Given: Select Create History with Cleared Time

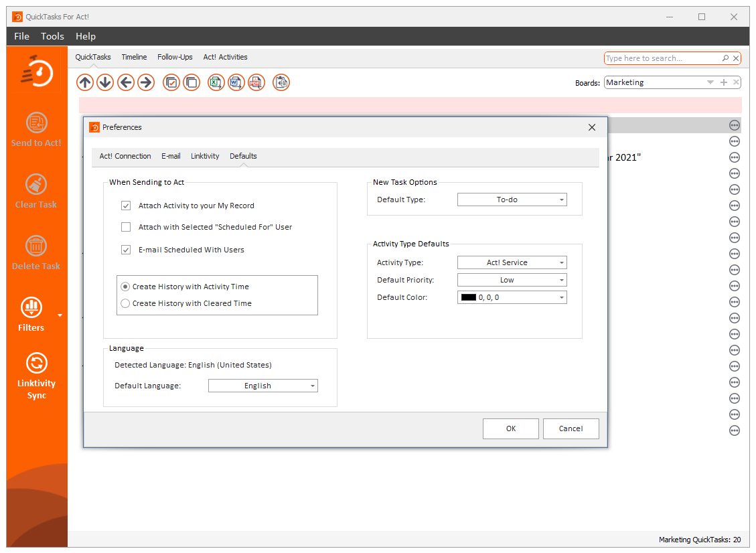Looking at the screenshot, I should tap(125, 304).
